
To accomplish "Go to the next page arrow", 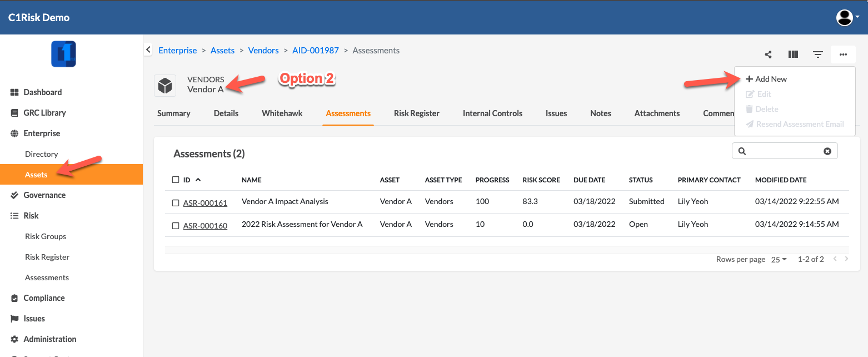I will (846, 259).
